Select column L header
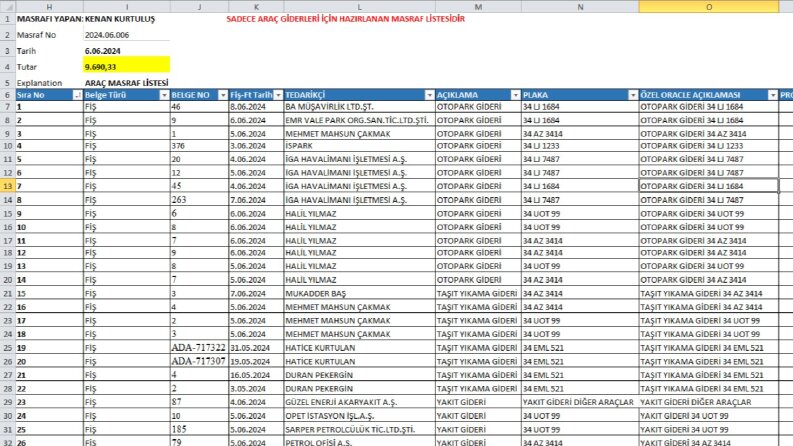 [x=360, y=7]
